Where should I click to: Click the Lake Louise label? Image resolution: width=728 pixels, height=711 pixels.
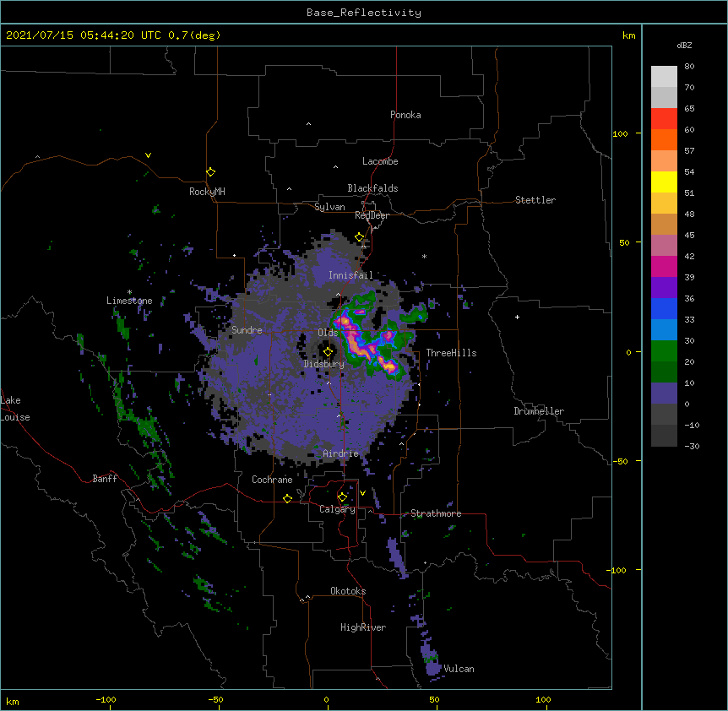point(15,409)
